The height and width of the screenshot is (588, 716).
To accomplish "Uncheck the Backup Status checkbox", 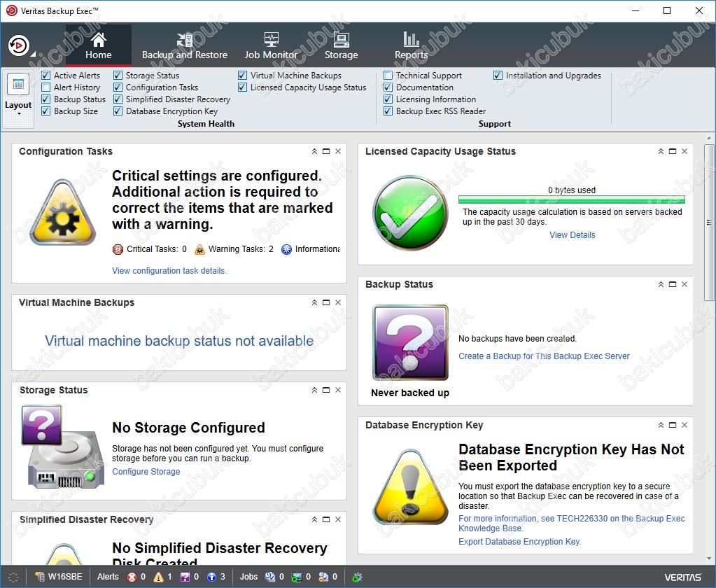I will coord(45,99).
